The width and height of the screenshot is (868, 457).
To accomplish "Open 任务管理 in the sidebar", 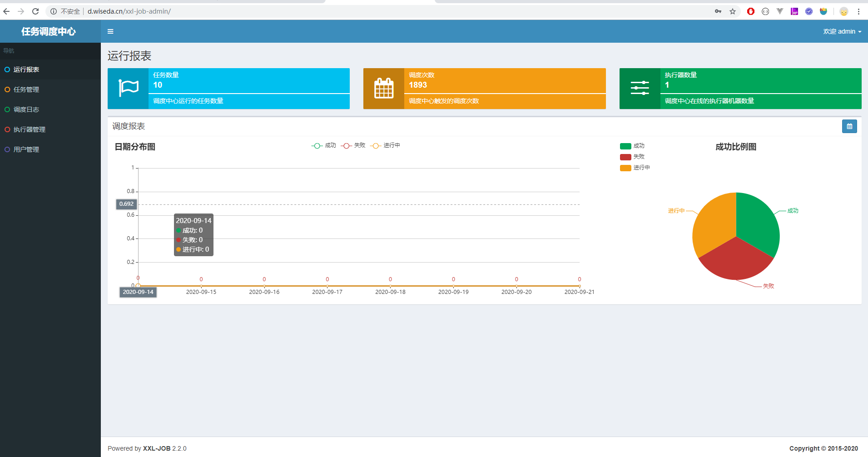I will (26, 89).
